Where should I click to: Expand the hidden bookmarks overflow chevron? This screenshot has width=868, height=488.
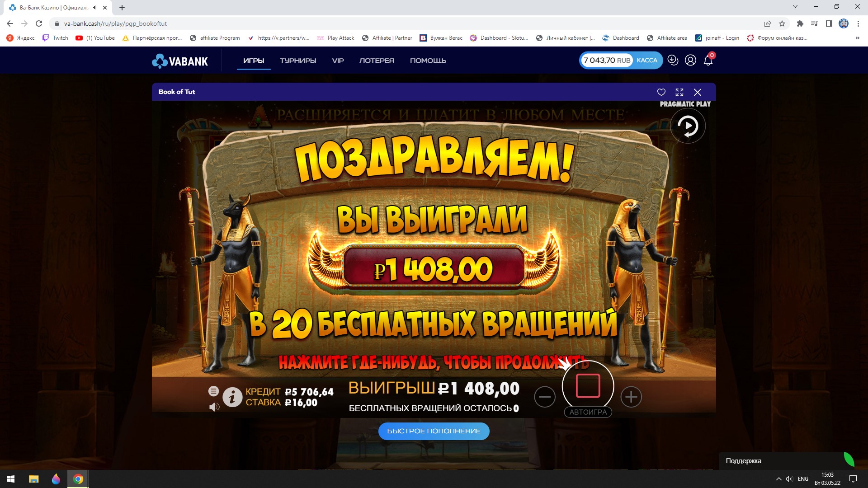coord(857,38)
